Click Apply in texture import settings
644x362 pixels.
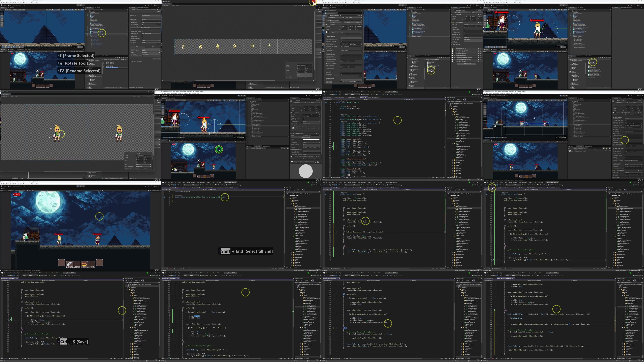pyautogui.click(x=159, y=59)
